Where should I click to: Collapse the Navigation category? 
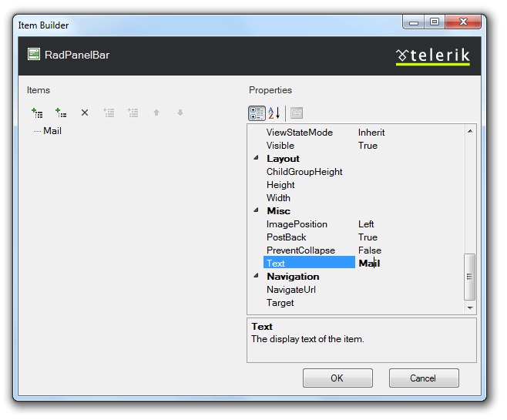click(x=256, y=276)
